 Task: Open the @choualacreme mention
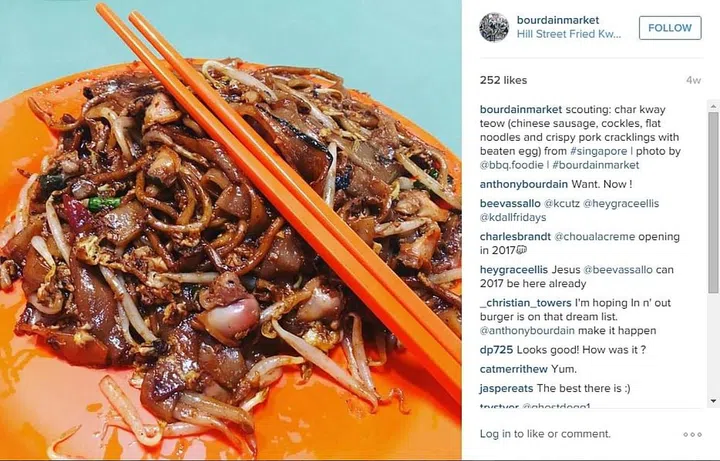click(x=595, y=237)
